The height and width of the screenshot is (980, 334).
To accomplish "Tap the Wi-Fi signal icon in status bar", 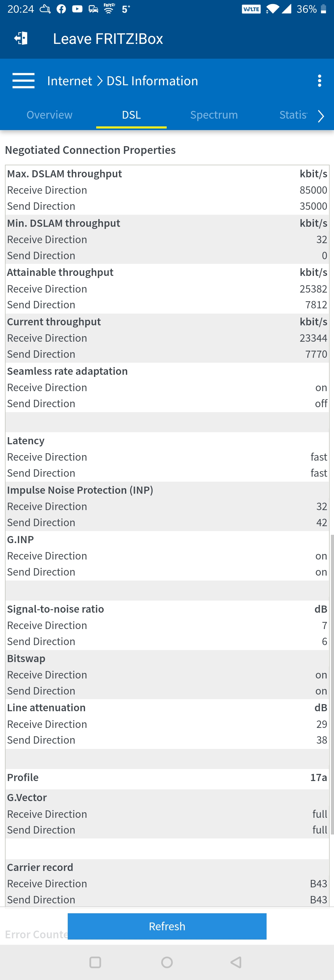I will [x=273, y=9].
